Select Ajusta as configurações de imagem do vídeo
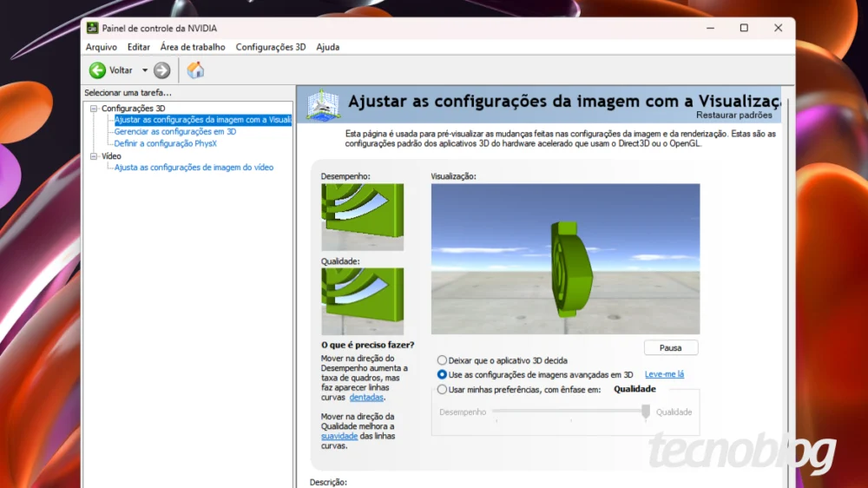Image resolution: width=868 pixels, height=488 pixels. coord(194,168)
